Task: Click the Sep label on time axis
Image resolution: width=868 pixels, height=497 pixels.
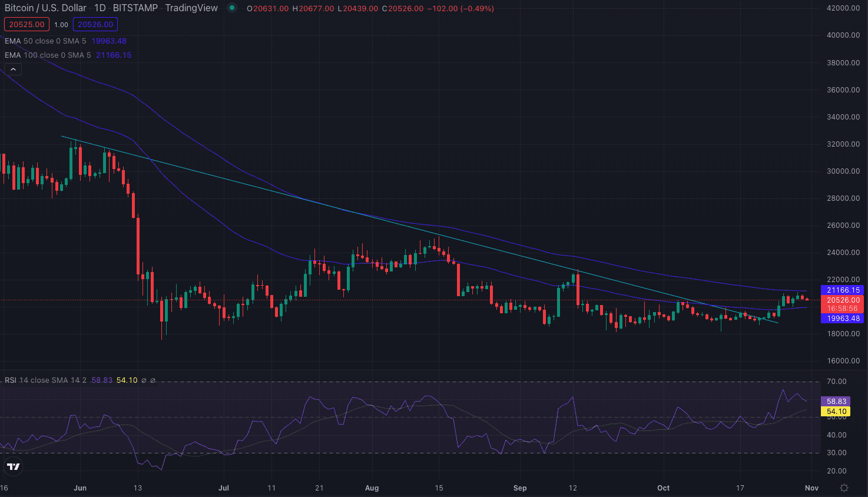Action: coord(520,488)
